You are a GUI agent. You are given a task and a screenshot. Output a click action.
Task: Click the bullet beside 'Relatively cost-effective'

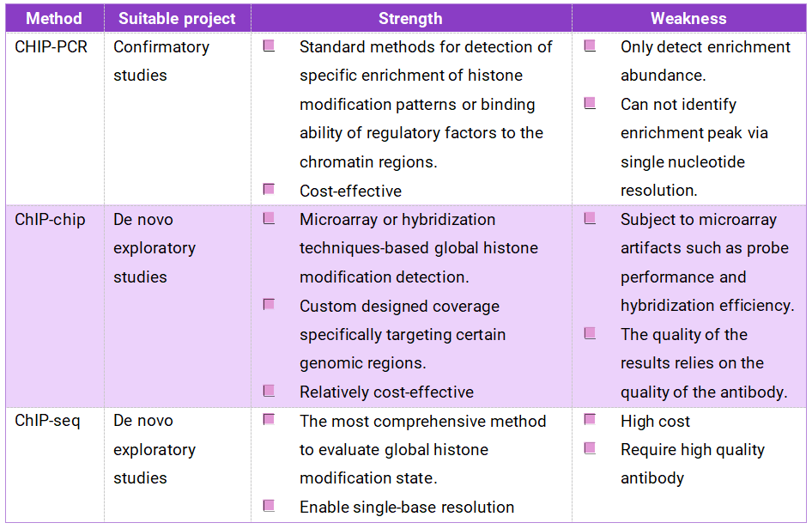click(x=269, y=391)
